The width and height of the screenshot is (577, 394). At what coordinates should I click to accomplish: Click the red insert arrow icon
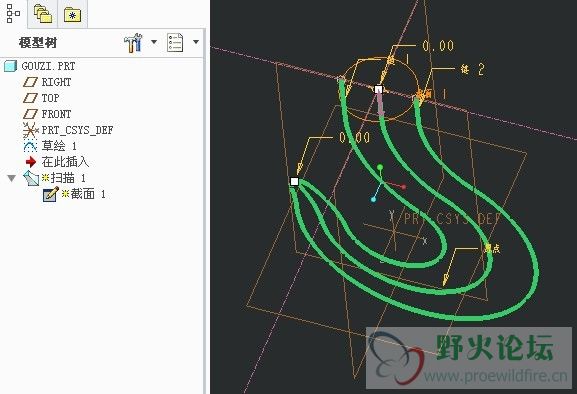tap(31, 162)
